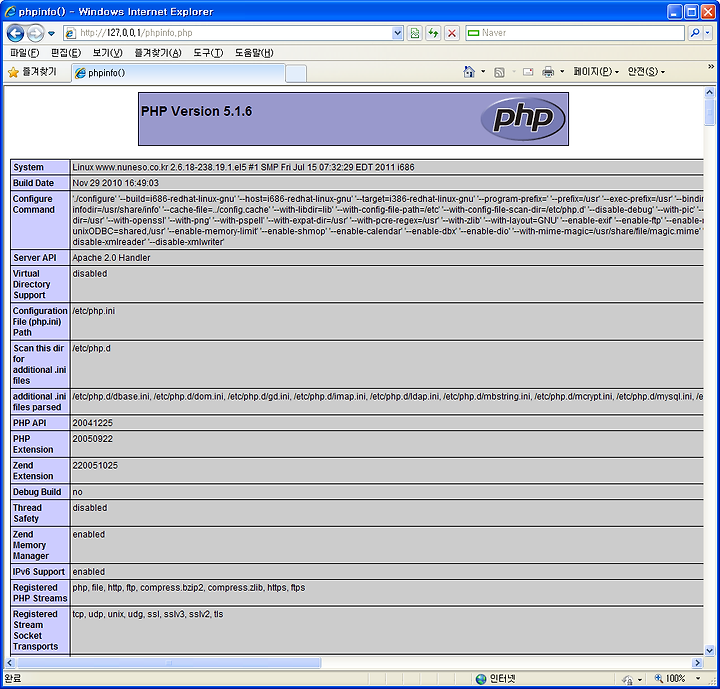Open the 즐겨찾기(A) menu
Image resolution: width=720 pixels, height=689 pixels.
click(158, 53)
